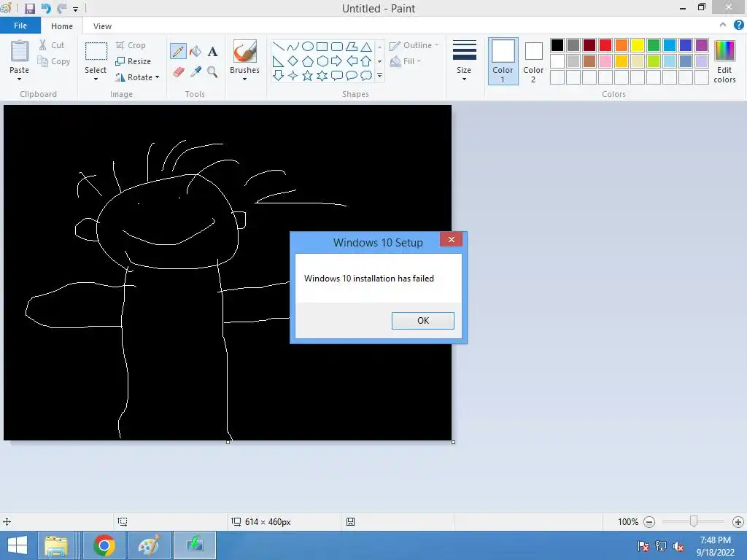Choose the Five-point star shape
This screenshot has width=747, height=560.
click(308, 75)
